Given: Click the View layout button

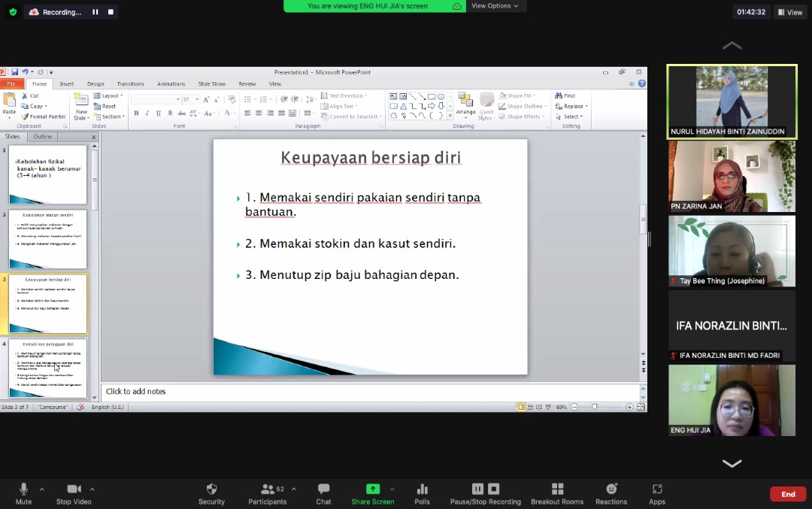Looking at the screenshot, I should [789, 12].
